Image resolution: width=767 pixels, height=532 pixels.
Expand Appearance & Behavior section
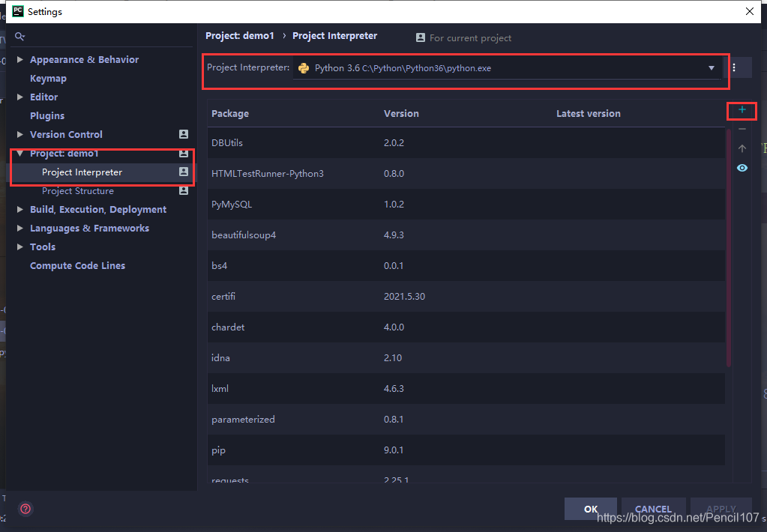[x=20, y=59]
